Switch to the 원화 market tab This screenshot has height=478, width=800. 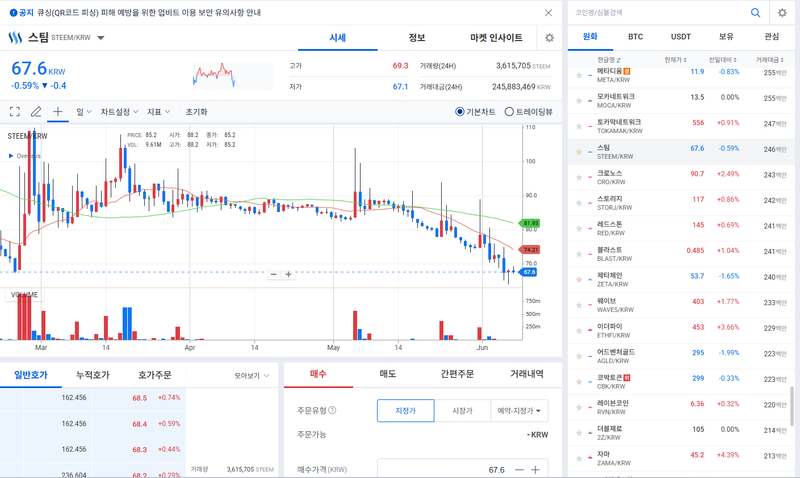[x=590, y=37]
